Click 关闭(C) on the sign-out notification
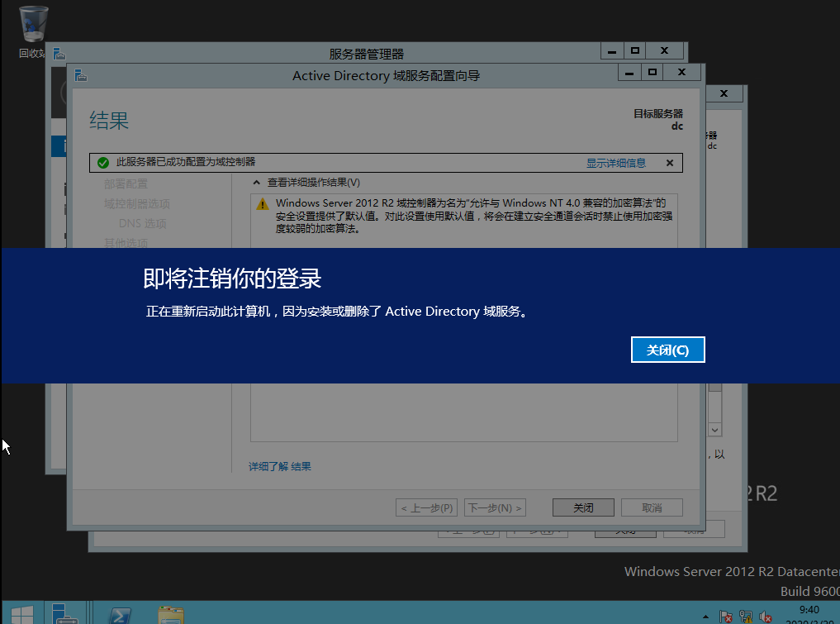 (x=667, y=350)
